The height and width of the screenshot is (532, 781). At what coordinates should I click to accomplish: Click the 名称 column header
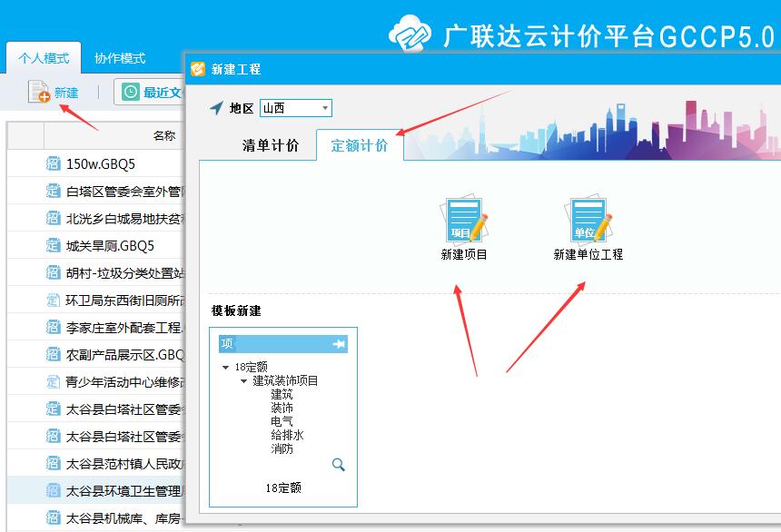(x=164, y=135)
